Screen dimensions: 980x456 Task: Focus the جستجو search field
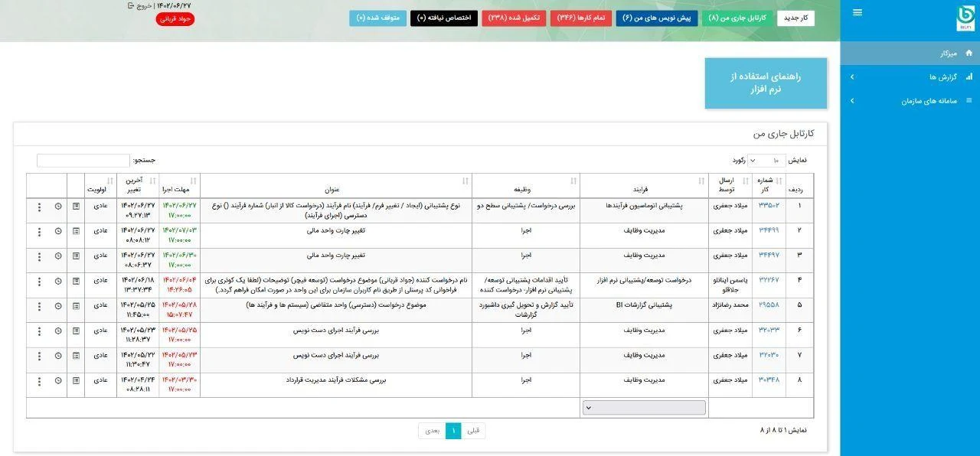pyautogui.click(x=83, y=161)
